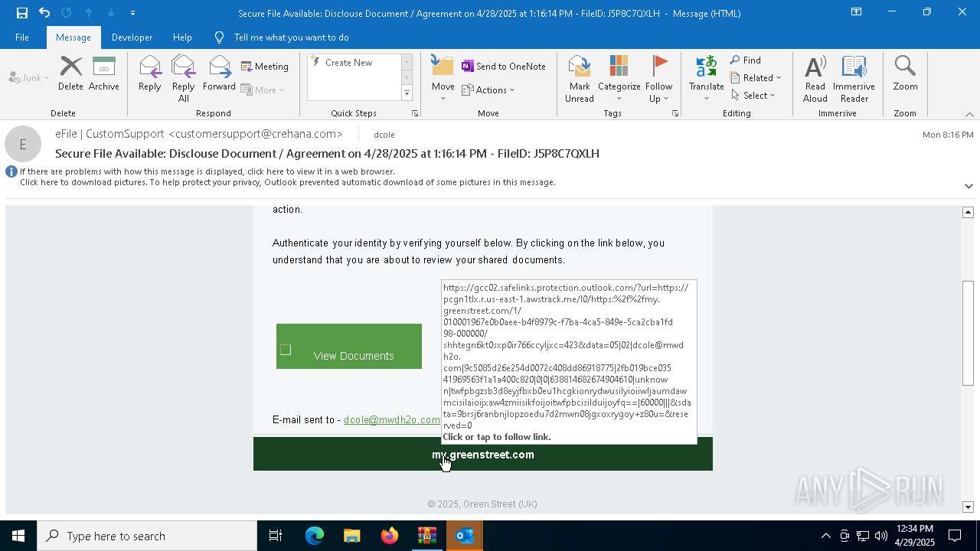
Task: Translate the message
Action: point(706,79)
